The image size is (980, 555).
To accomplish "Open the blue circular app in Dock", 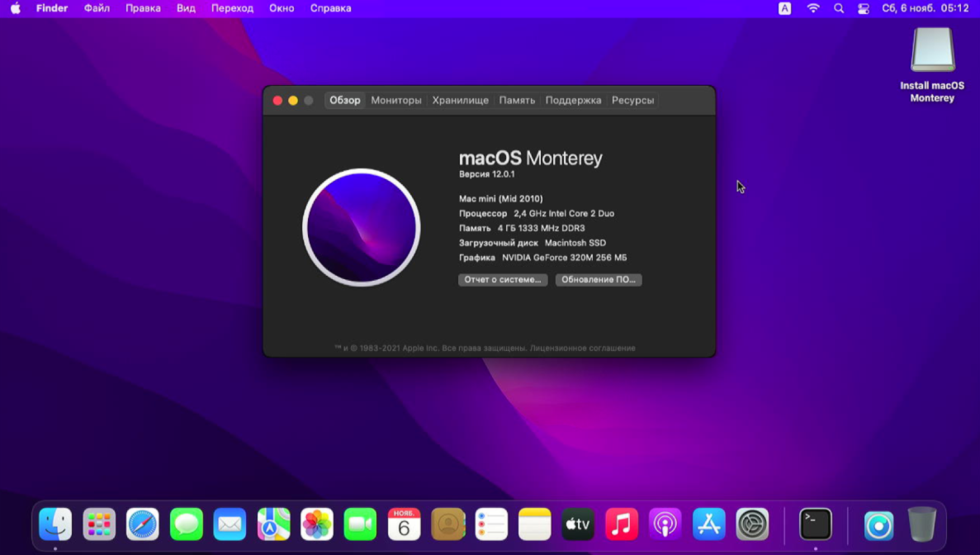I will tap(878, 525).
